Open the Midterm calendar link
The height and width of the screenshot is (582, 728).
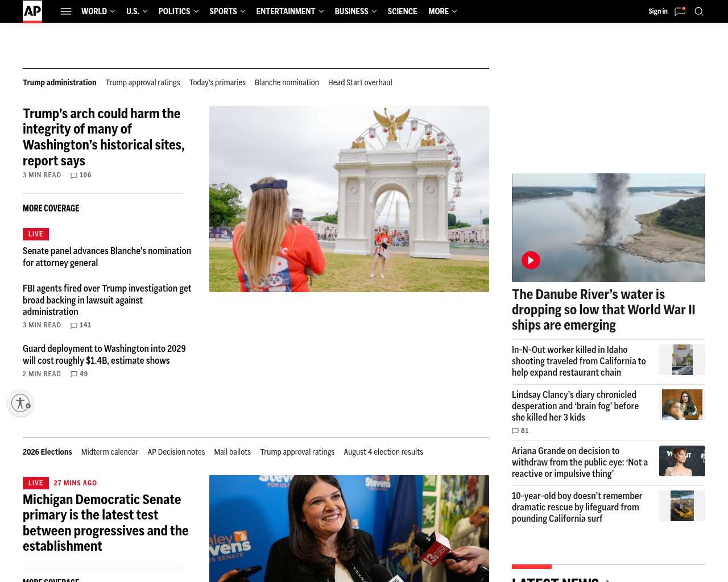pyautogui.click(x=110, y=452)
